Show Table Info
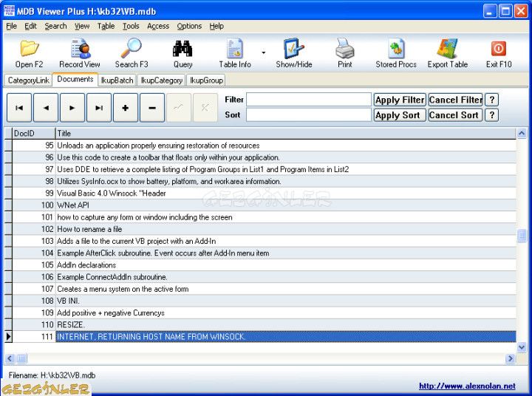 [x=235, y=53]
